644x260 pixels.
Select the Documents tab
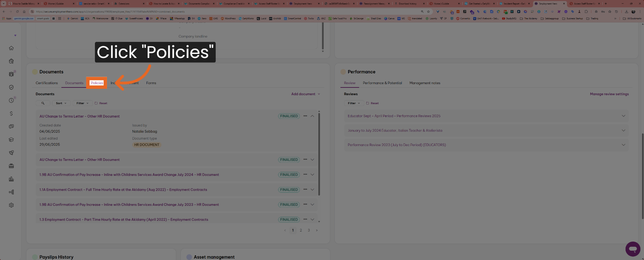[x=74, y=83]
